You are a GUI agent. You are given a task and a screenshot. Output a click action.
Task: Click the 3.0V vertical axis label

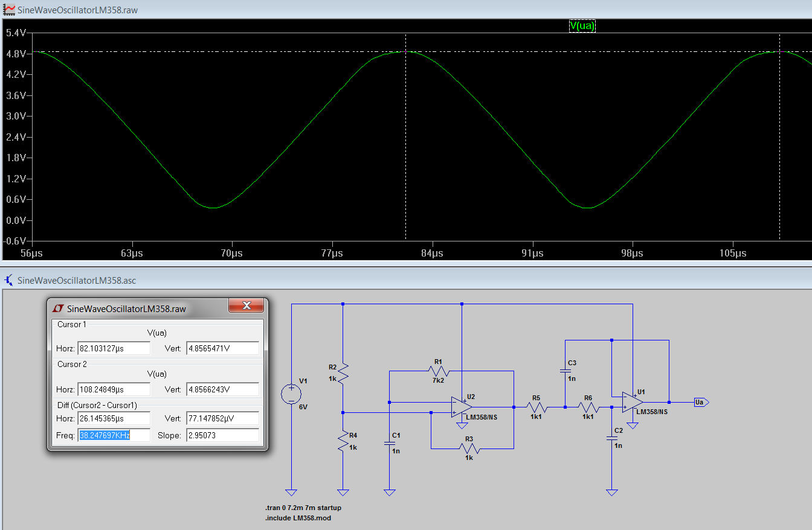pos(16,117)
